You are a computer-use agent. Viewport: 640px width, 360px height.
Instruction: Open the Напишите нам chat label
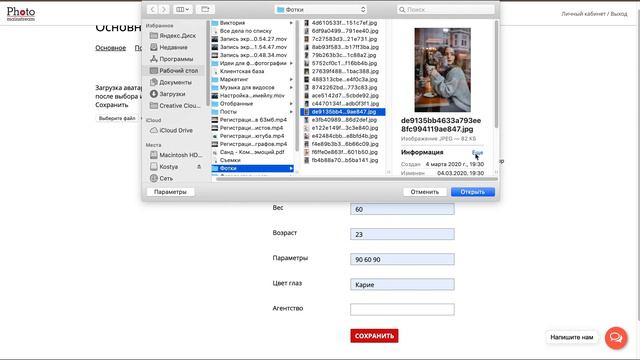point(571,337)
